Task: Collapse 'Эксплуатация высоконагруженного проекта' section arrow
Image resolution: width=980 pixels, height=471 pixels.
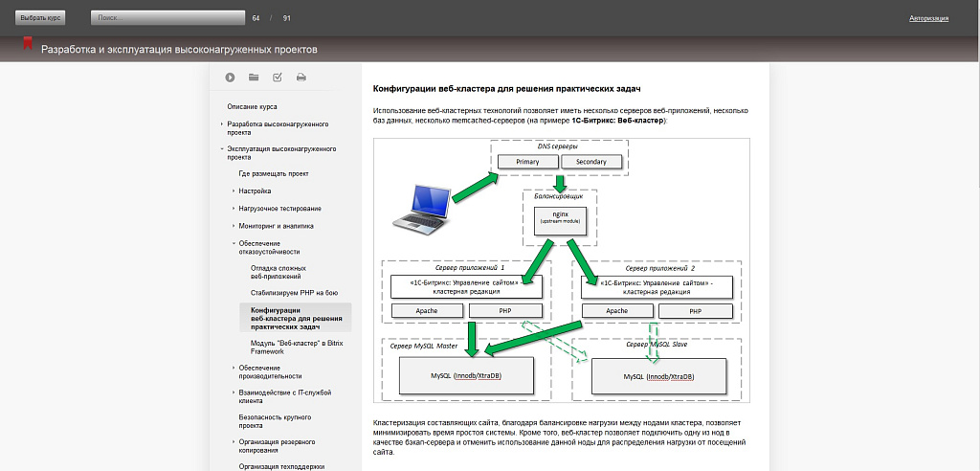Action: coord(222,149)
